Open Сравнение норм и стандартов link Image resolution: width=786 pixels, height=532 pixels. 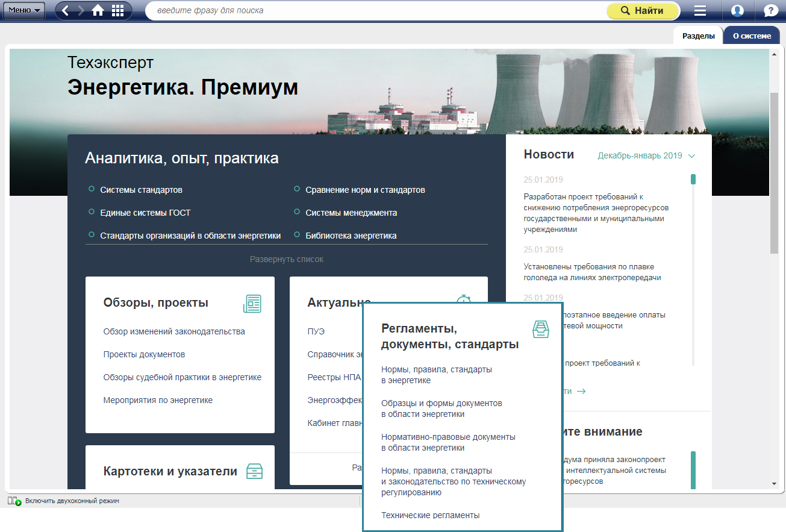click(x=365, y=190)
